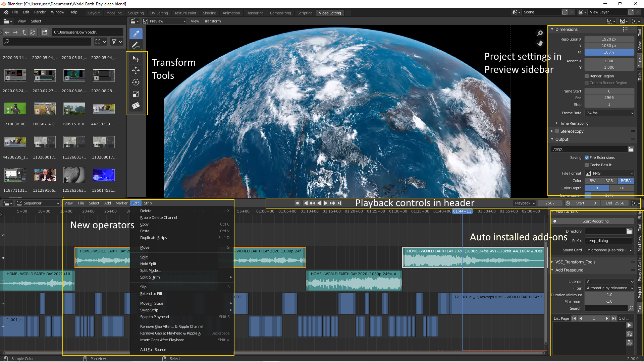
Task: Click the zoom magnifier in preview
Action: pyautogui.click(x=540, y=33)
